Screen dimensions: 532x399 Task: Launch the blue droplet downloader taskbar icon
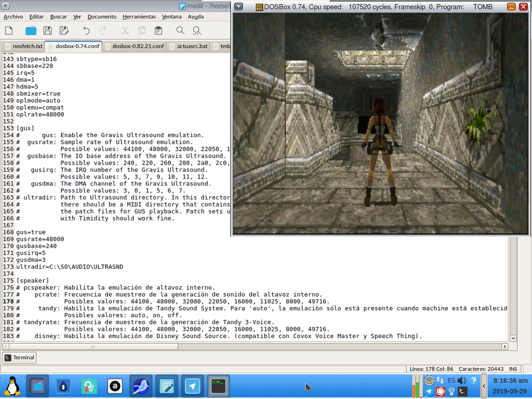(63, 386)
